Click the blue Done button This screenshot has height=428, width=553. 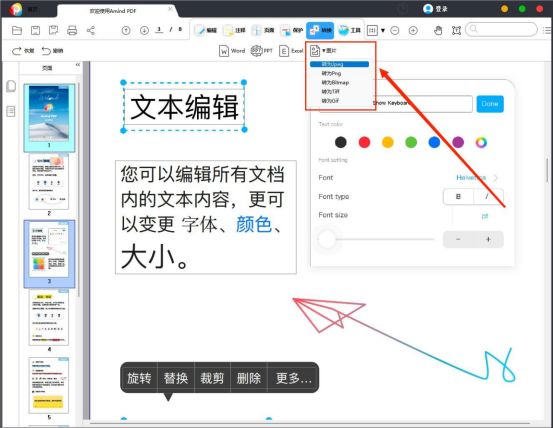490,104
